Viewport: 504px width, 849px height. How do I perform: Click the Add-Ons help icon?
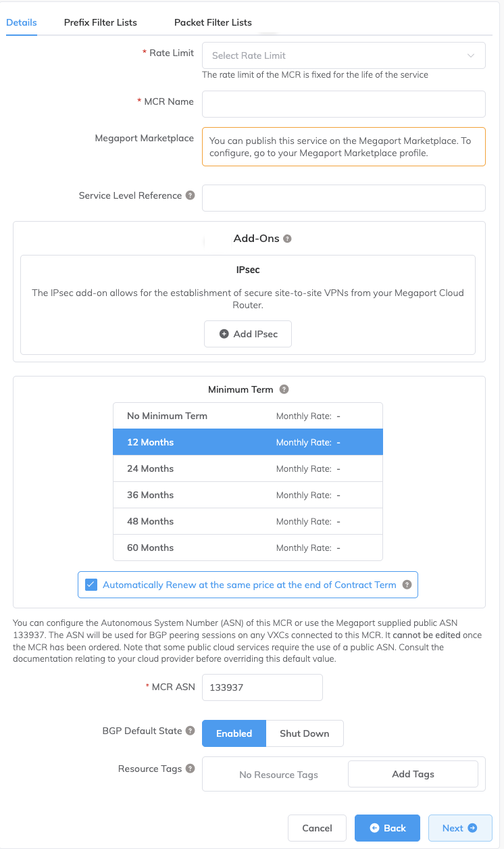[287, 239]
